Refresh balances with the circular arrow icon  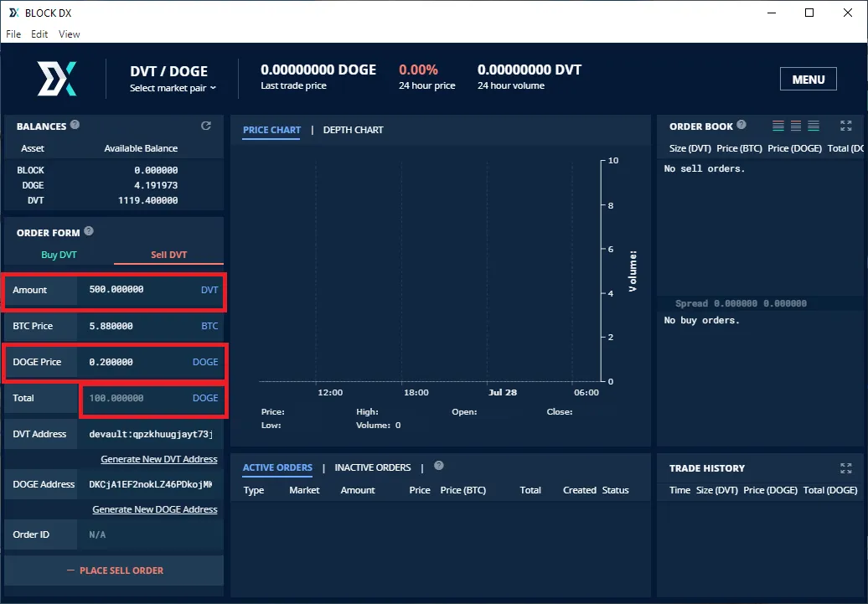(206, 126)
